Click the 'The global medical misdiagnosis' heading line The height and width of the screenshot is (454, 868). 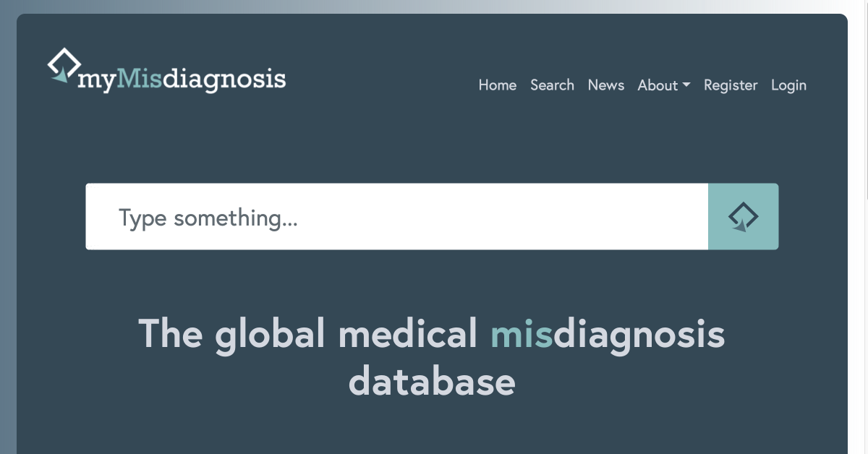tap(431, 334)
